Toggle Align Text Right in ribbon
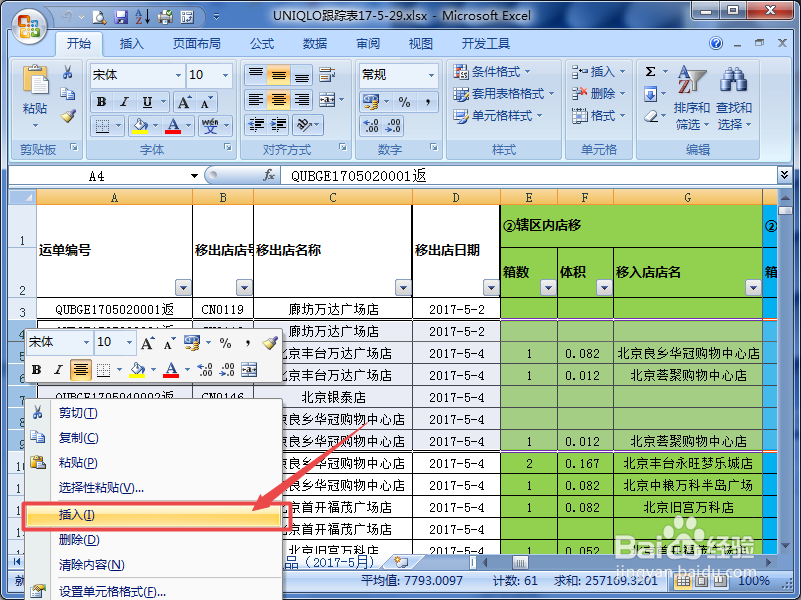801x600 pixels. (301, 100)
